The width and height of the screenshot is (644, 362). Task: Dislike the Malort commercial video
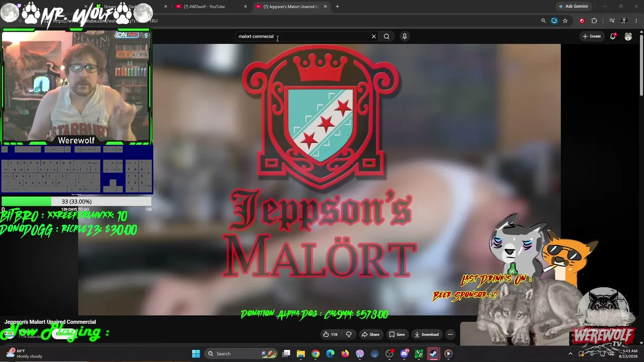tap(349, 334)
